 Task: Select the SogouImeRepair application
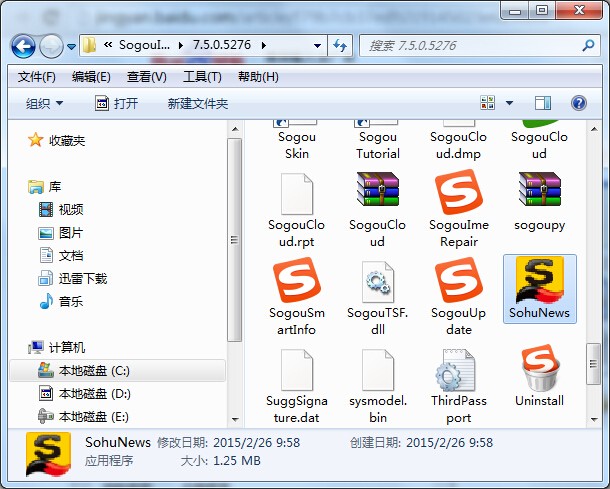459,210
